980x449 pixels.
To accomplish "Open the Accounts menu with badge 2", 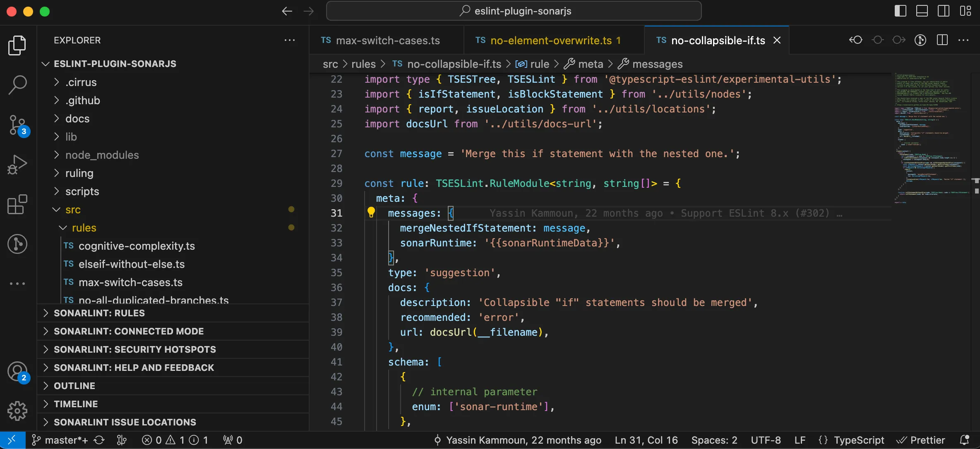I will coord(17,372).
